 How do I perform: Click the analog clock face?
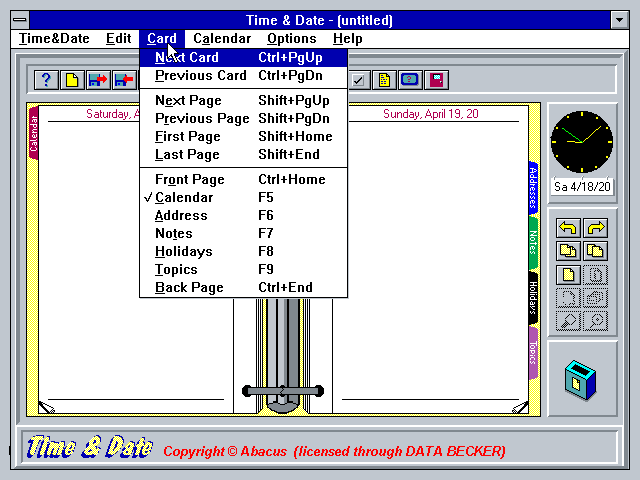582,142
